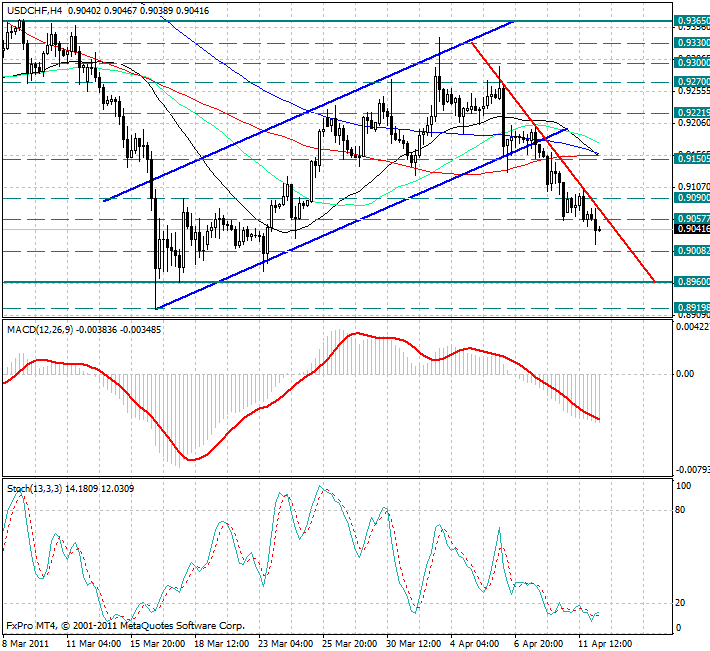Click the 0.9107 price scale value
Image resolution: width=710 pixels, height=651 pixels.
(x=693, y=187)
